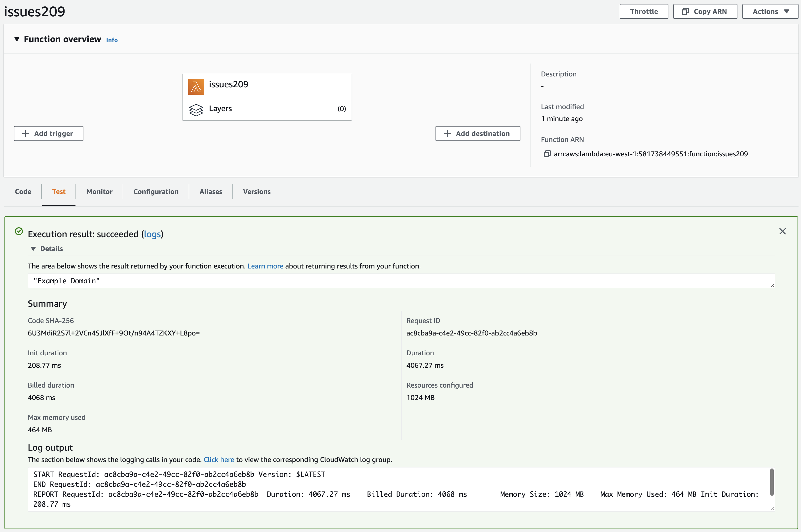Image resolution: width=801 pixels, height=532 pixels.
Task: Click the Add trigger button
Action: pyautogui.click(x=48, y=134)
